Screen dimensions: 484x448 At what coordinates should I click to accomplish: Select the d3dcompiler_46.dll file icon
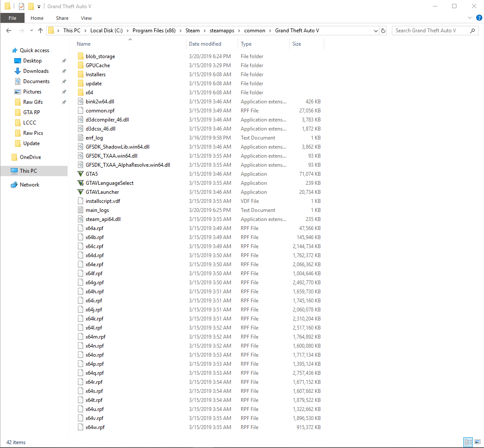pyautogui.click(x=81, y=119)
